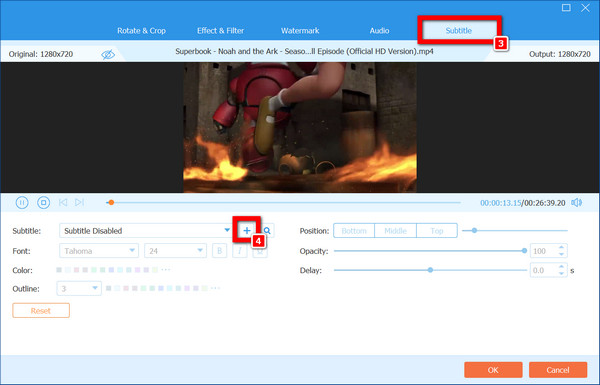Click the Delay slider handle
This screenshot has width=600, height=385.
tap(430, 270)
